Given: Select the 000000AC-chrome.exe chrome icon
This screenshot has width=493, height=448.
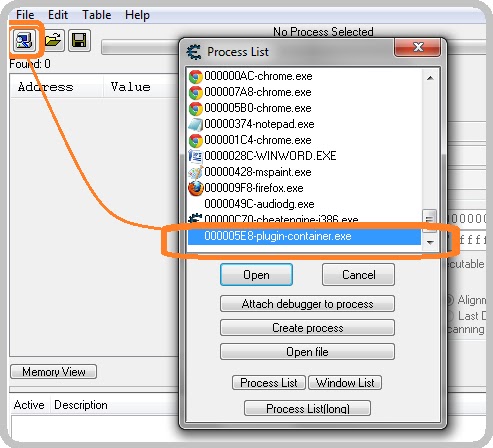Looking at the screenshot, I should point(196,77).
